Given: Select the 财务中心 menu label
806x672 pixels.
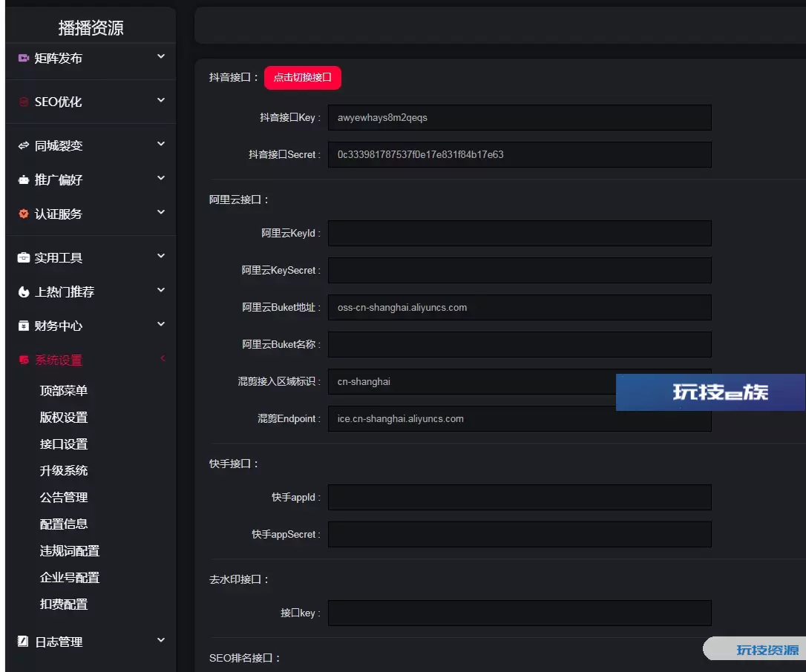Looking at the screenshot, I should click(x=58, y=326).
